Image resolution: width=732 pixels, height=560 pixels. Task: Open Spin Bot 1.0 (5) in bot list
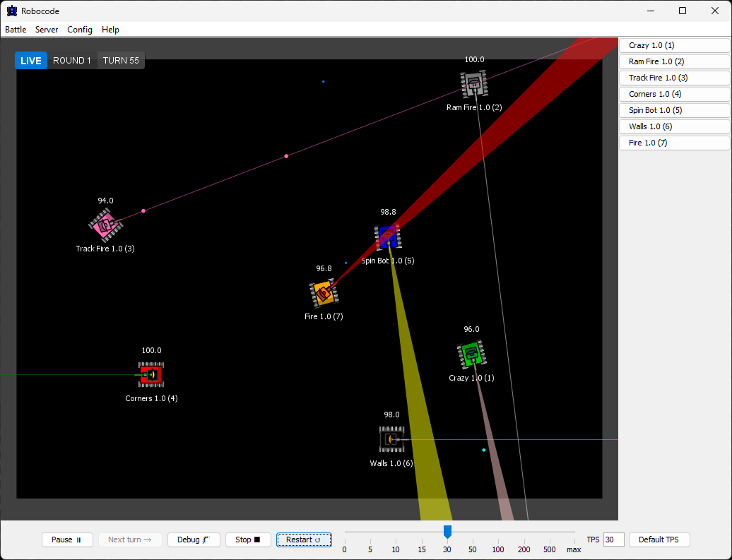[674, 110]
